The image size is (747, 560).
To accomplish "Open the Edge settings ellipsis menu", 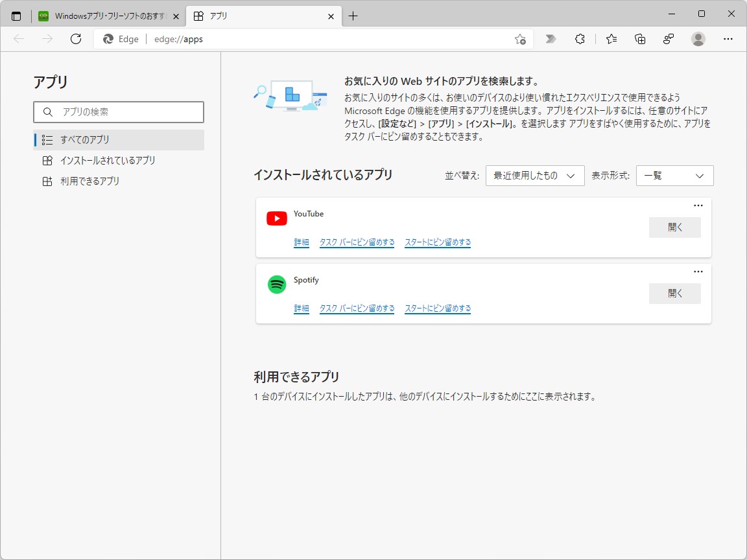I will click(728, 39).
